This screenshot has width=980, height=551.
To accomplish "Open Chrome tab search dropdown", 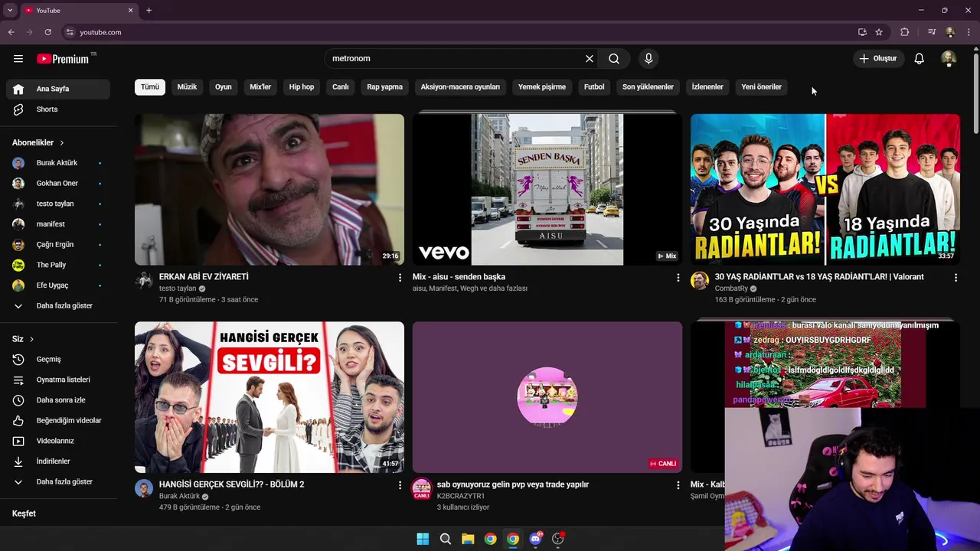I will click(x=10, y=10).
